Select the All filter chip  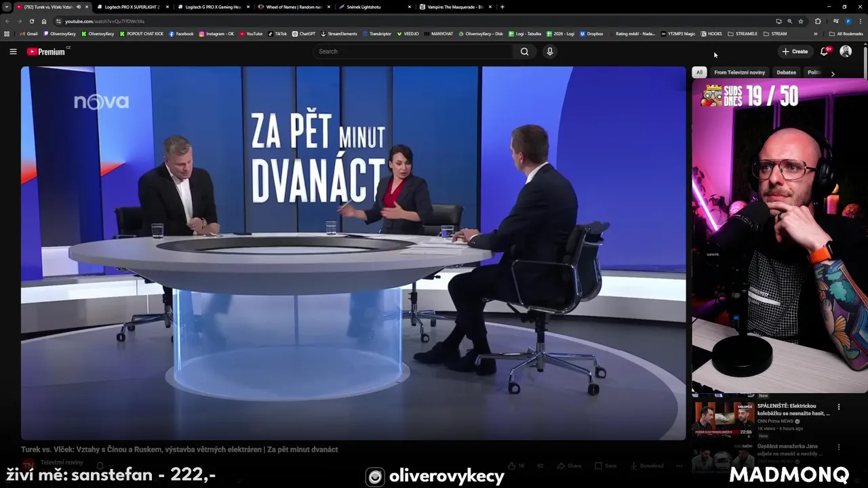point(699,73)
